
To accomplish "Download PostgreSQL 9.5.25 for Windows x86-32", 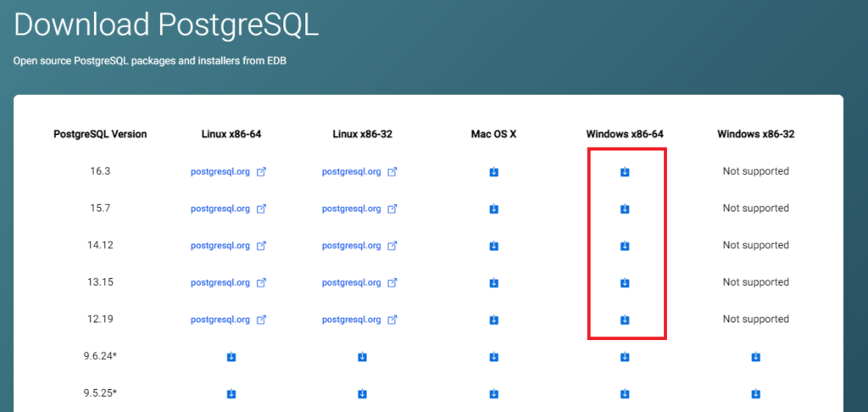I will coord(755,393).
